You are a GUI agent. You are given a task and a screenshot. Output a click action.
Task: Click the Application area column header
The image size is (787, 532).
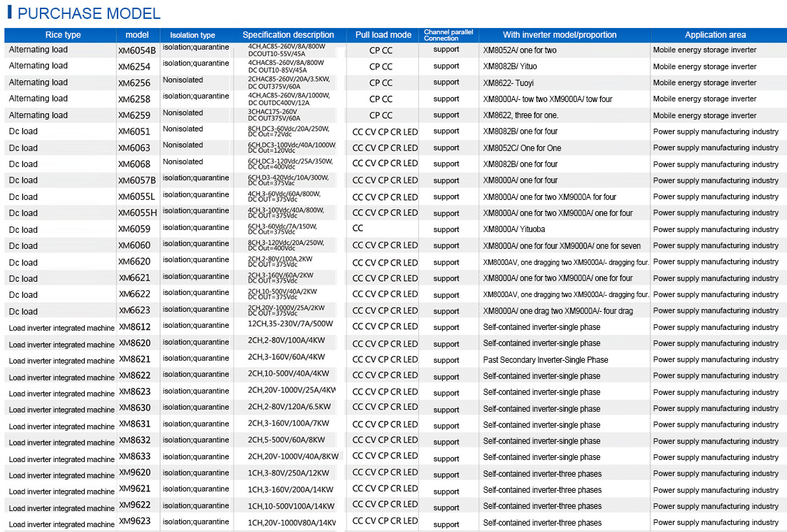tap(715, 35)
